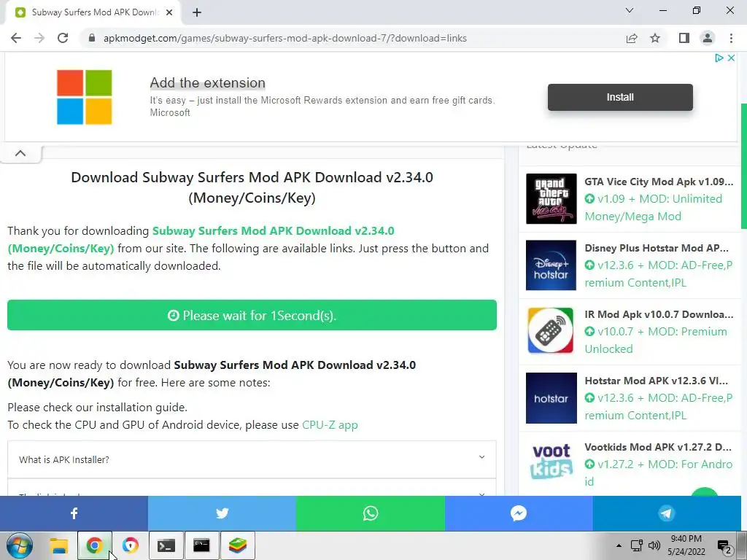Reload the current page
The image size is (747, 560).
[x=63, y=38]
